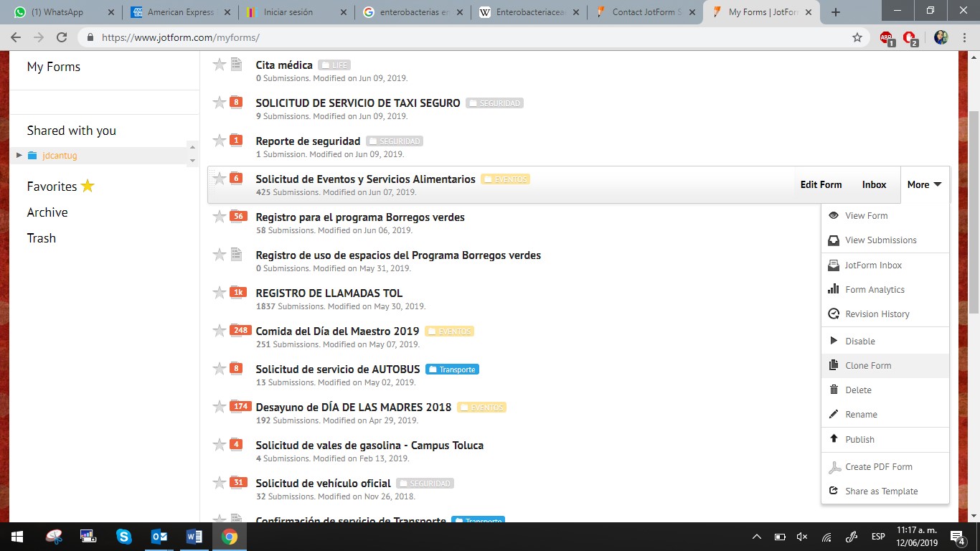Screen dimensions: 980x551
Task: Click the Create PDF Form icon
Action: (834, 467)
